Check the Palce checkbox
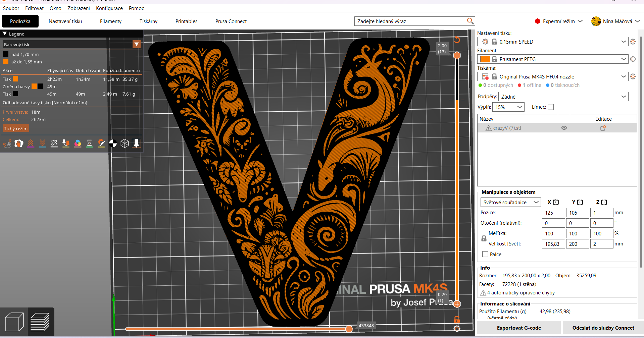Screen dimensions: 644x338 click(x=485, y=254)
